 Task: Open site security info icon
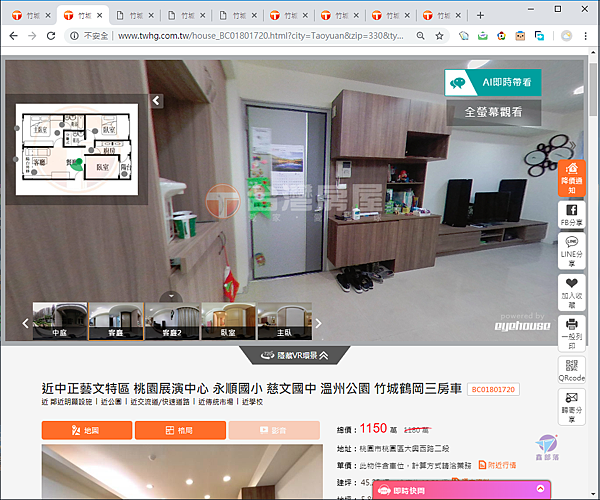pos(75,36)
